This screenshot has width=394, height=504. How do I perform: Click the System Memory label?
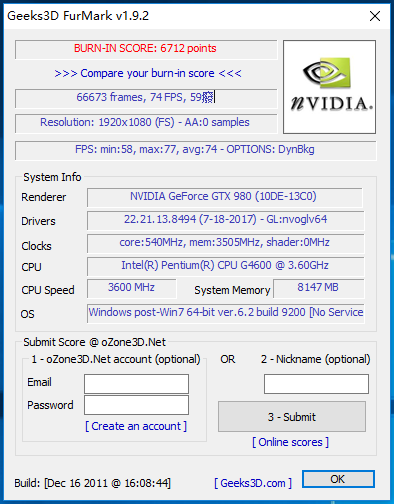click(232, 290)
